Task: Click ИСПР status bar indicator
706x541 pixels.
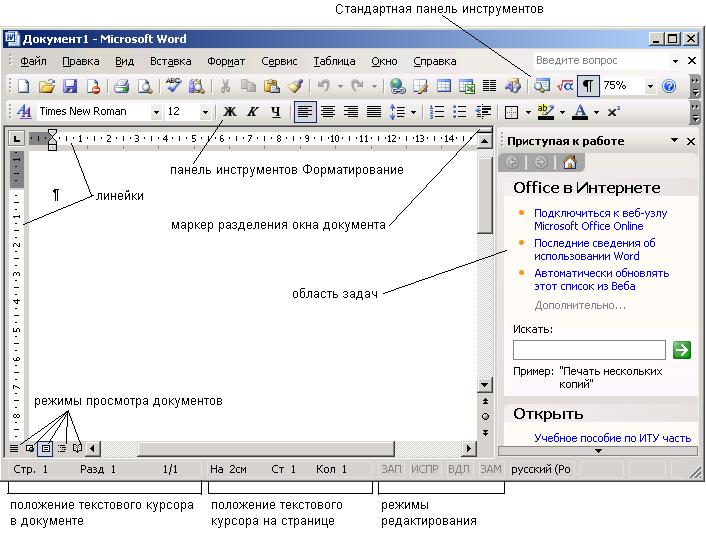Action: coord(424,469)
